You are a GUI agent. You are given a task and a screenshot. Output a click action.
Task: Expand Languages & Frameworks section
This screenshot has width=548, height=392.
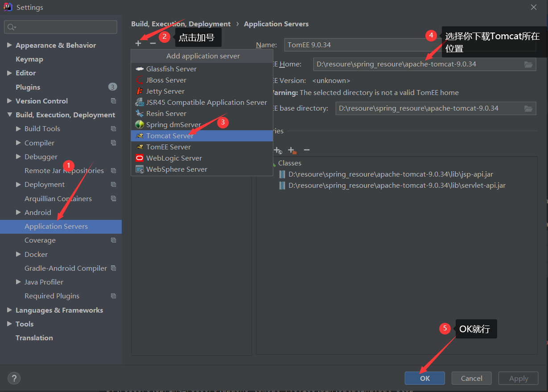(9, 310)
